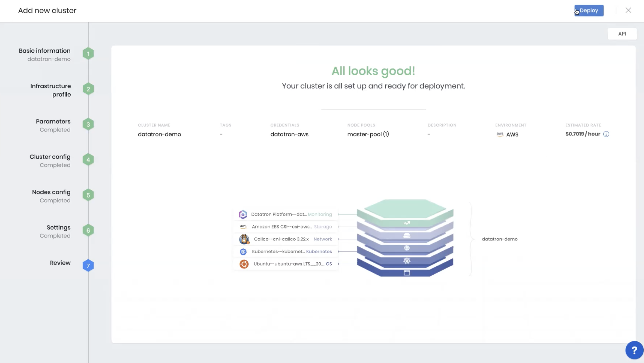The height and width of the screenshot is (363, 644).
Task: Open the blue help question mark
Action: [x=634, y=350]
